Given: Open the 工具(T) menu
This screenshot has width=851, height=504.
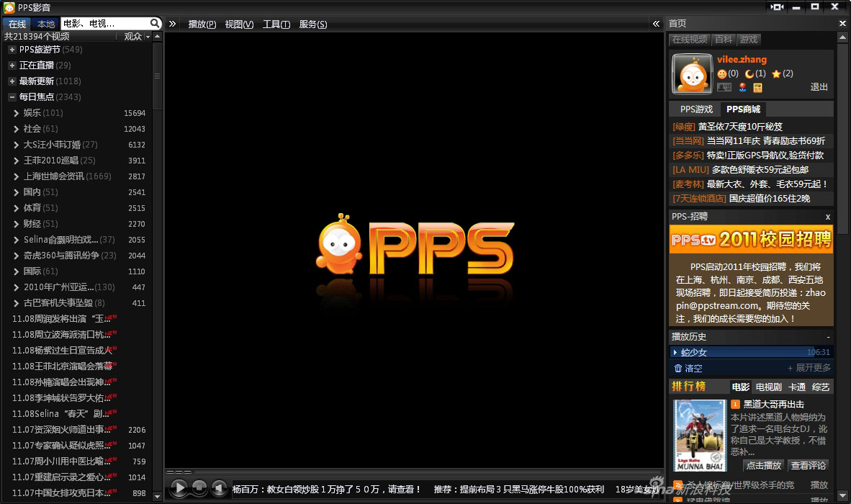Looking at the screenshot, I should [x=276, y=24].
